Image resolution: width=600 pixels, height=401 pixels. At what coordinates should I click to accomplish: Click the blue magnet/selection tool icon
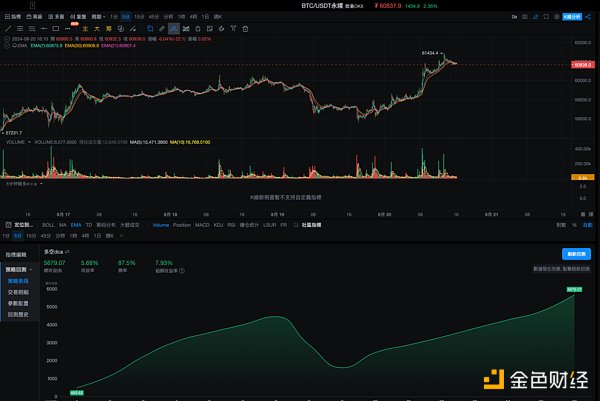(150, 29)
